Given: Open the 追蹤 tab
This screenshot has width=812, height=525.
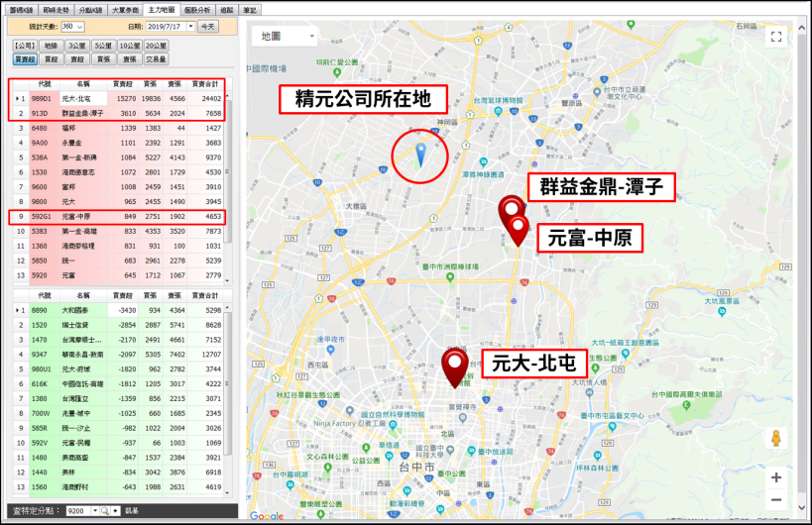Looking at the screenshot, I should click(226, 10).
